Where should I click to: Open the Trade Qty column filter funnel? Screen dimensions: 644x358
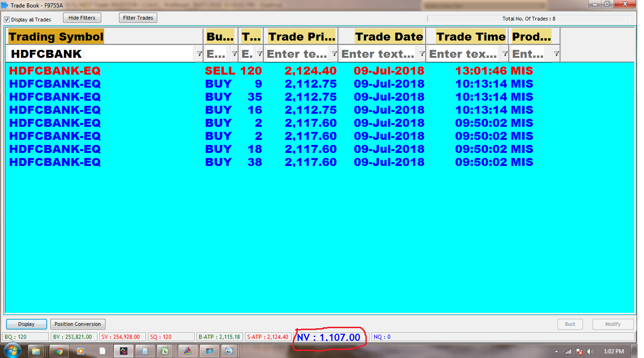(259, 54)
